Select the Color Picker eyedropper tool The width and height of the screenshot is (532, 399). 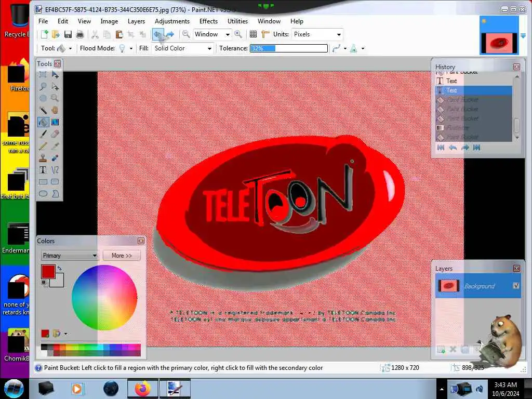pos(55,146)
